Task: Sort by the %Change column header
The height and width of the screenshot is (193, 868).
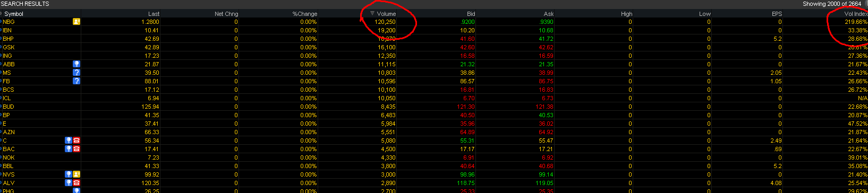Action: pos(304,14)
